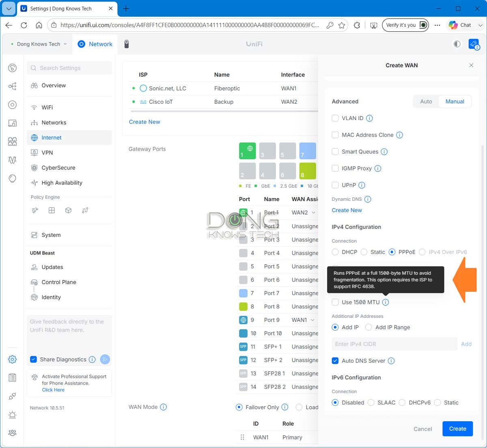The height and width of the screenshot is (448, 487).
Task: Uncheck the Share Diagnostics checkbox
Action: pyautogui.click(x=34, y=359)
